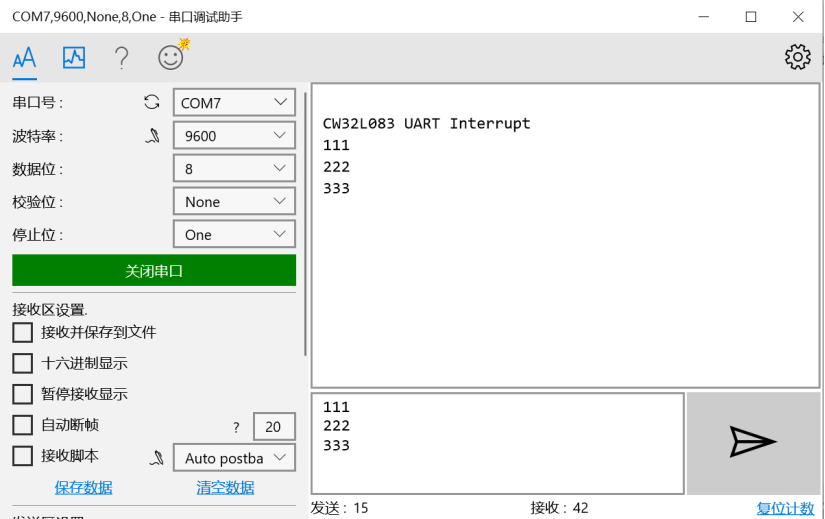The height and width of the screenshot is (519, 825).
Task: Open the 9600 baud rate dropdown
Action: tap(234, 136)
